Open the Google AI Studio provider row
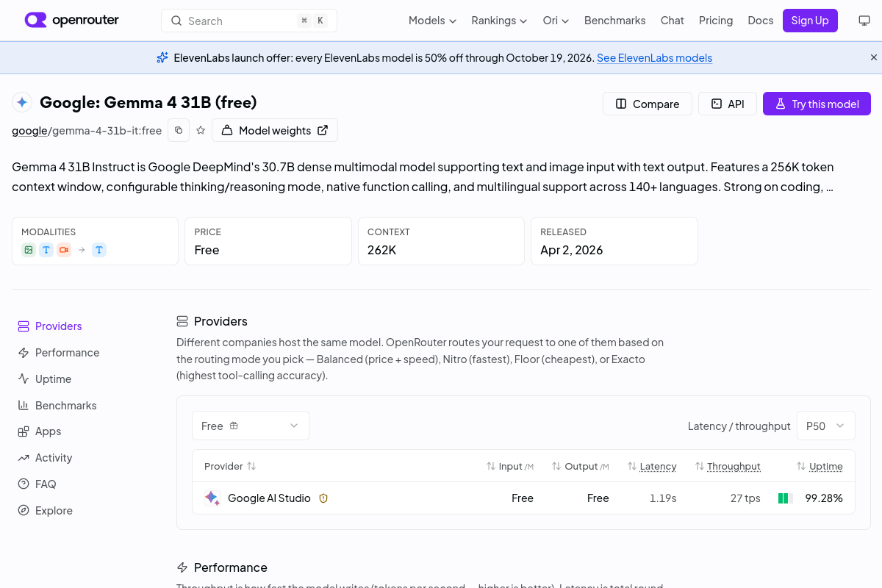The height and width of the screenshot is (588, 882). (523, 498)
